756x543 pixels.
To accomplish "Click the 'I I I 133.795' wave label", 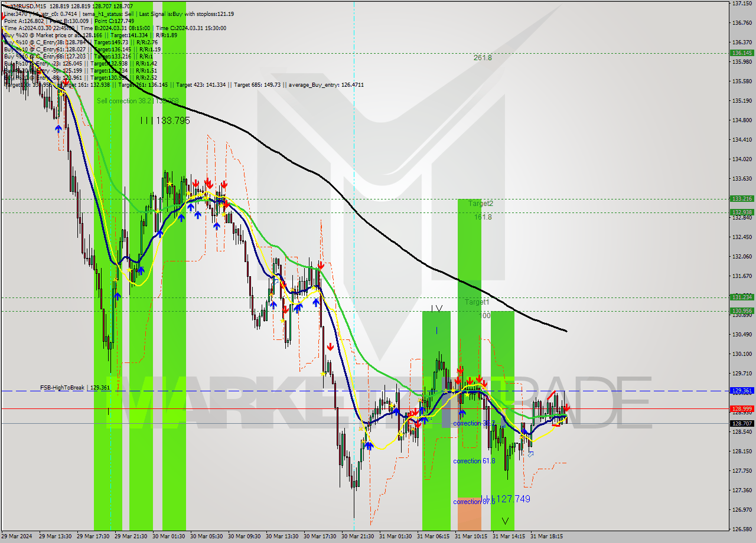I will (165, 120).
